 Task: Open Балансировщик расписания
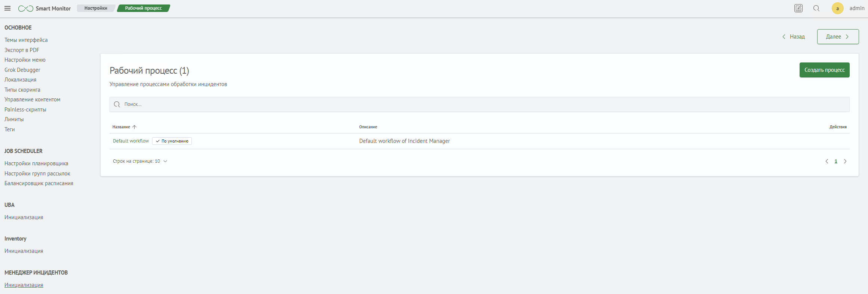(39, 183)
